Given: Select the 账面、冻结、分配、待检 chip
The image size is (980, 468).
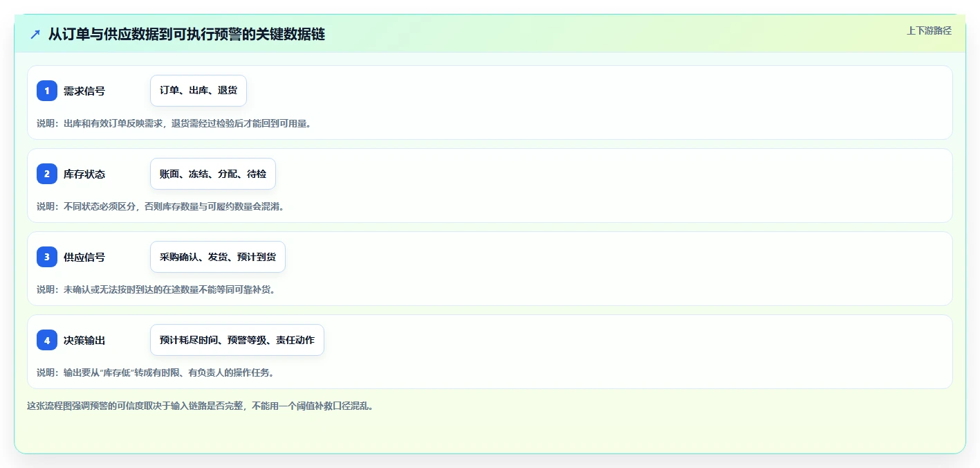Looking at the screenshot, I should pos(213,174).
